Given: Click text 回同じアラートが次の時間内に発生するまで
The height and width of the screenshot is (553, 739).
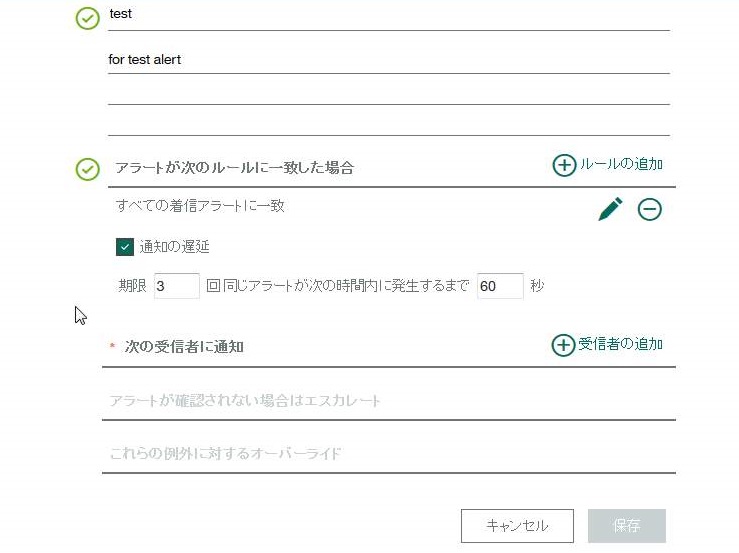Looking at the screenshot, I should pos(338,286).
